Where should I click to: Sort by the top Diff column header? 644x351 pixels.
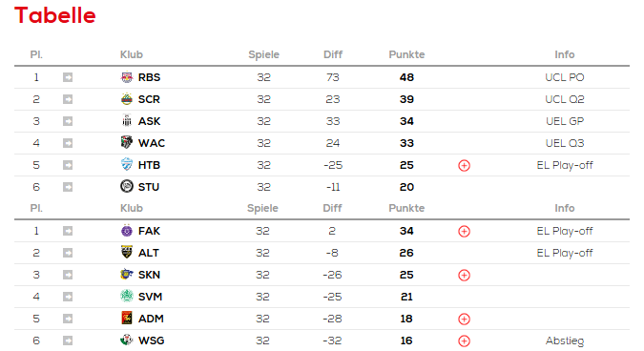[333, 54]
